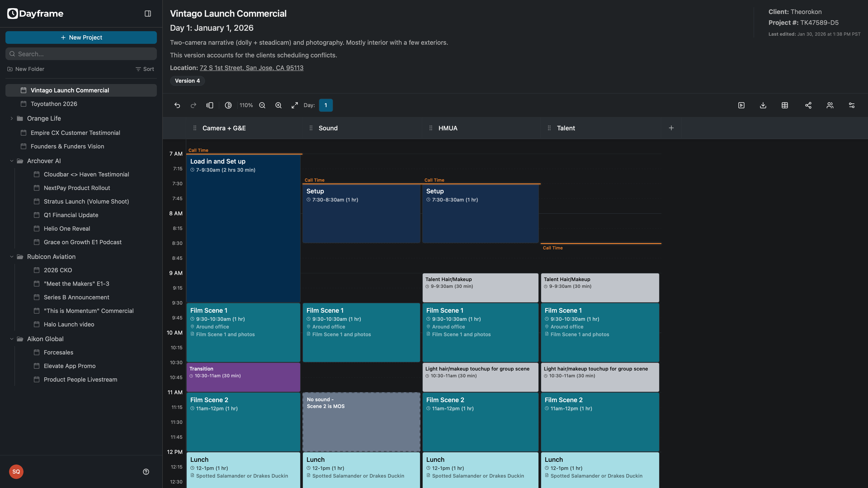
Task: Select Day 1 tab
Action: (325, 106)
